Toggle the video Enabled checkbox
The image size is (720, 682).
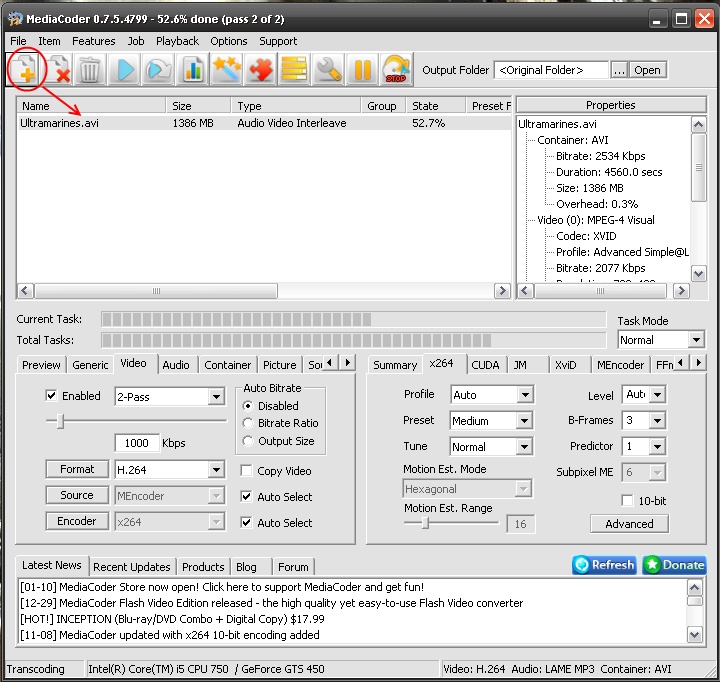51,395
